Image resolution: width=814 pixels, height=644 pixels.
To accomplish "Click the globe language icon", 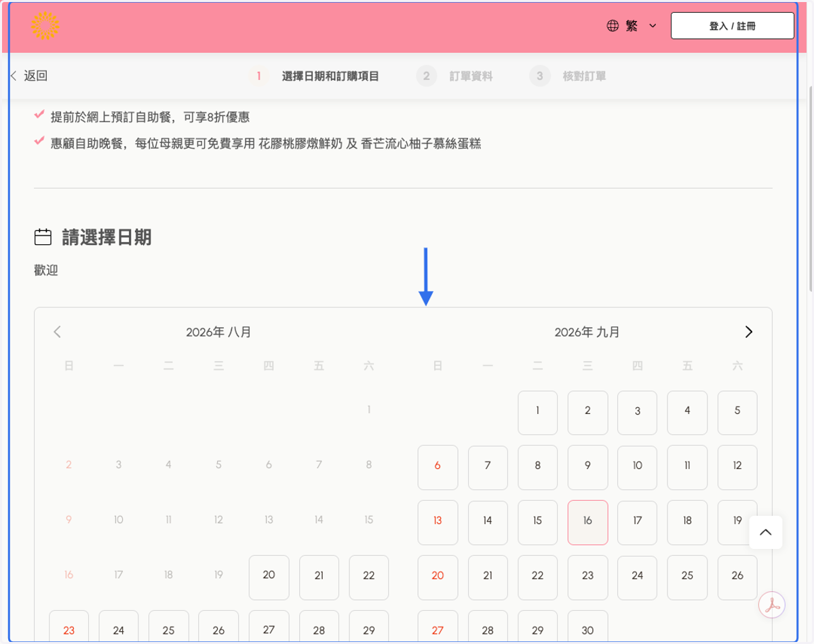I will click(613, 26).
